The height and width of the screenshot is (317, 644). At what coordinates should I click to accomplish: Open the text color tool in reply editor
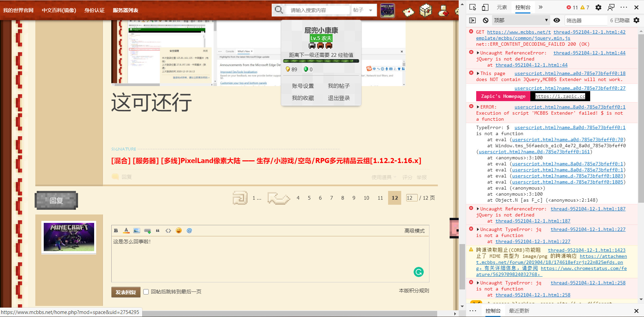[x=126, y=231]
